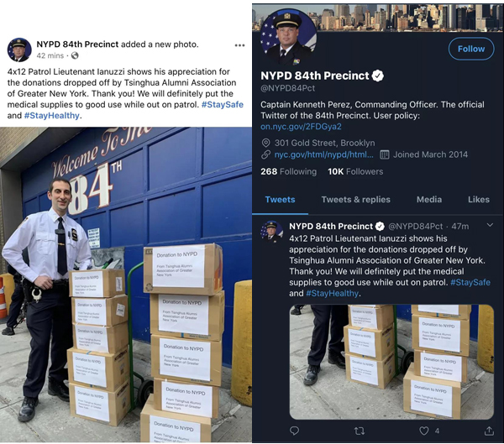View the 10K Followers list

tap(355, 171)
